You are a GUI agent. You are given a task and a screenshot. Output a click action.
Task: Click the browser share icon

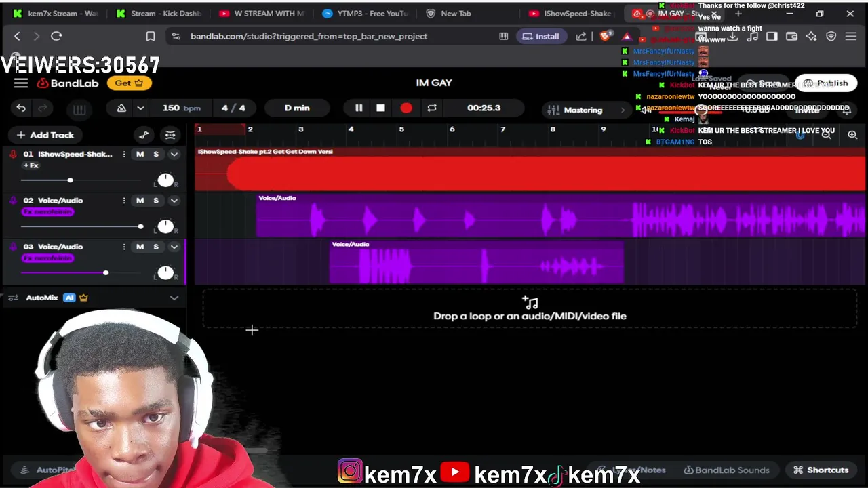(x=581, y=36)
